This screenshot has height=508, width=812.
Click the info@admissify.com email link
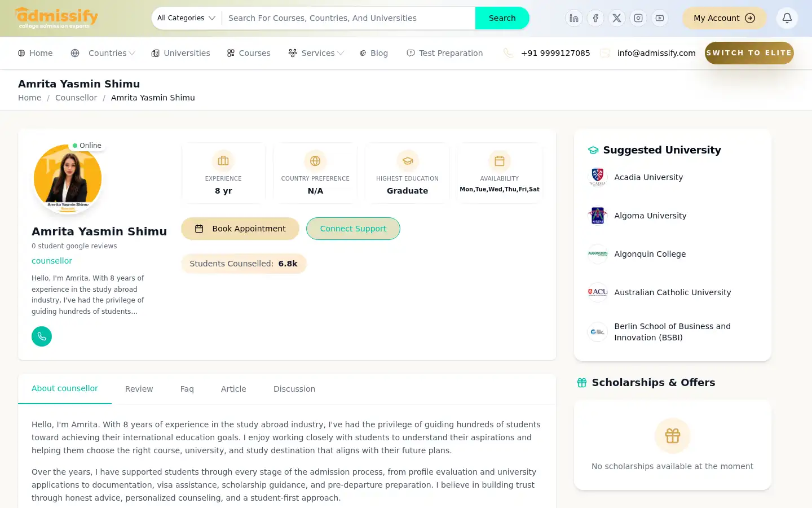[656, 53]
